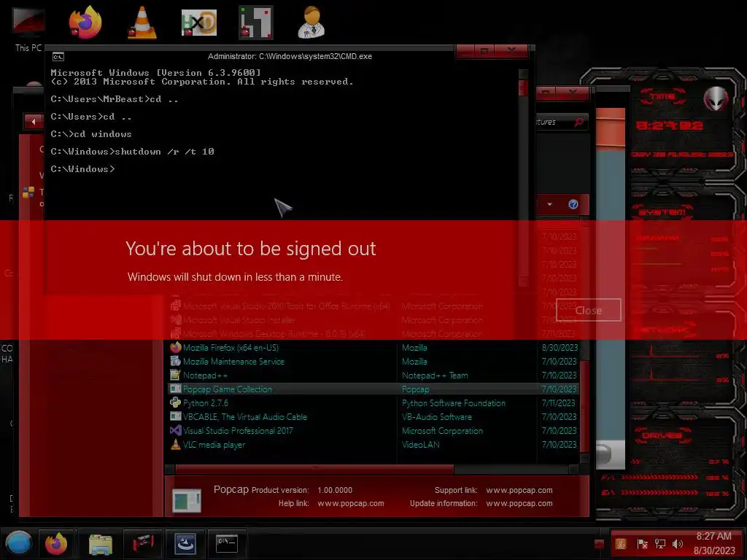Open the HxD hex editor desktop shortcut

tap(199, 23)
